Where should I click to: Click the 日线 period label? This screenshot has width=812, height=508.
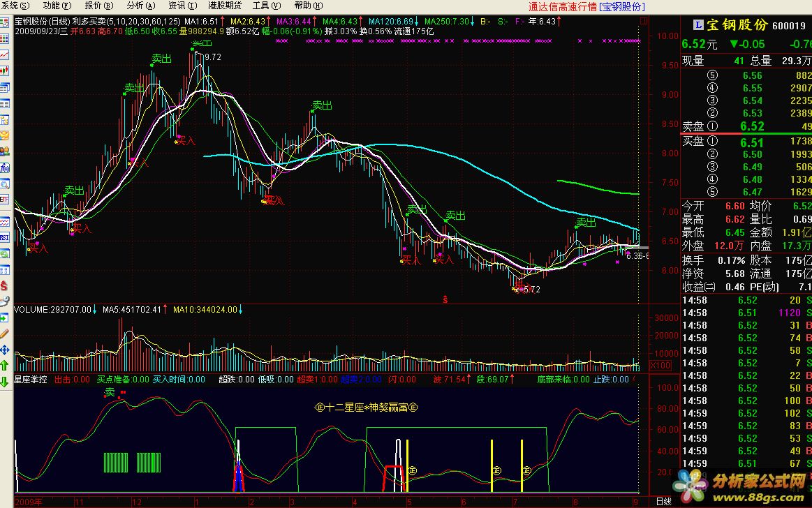tap(663, 501)
